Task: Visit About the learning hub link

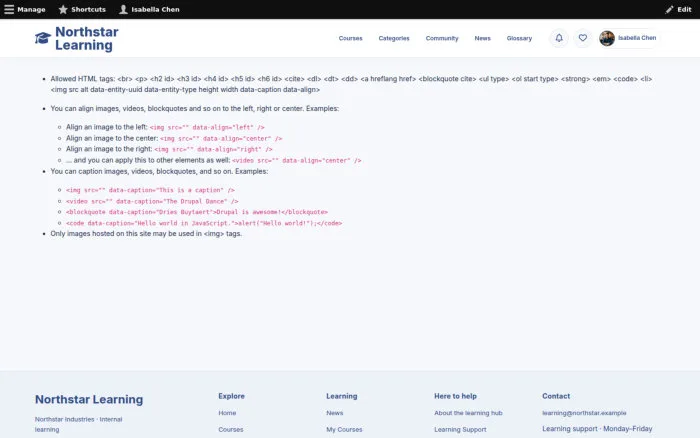Action: 468,413
